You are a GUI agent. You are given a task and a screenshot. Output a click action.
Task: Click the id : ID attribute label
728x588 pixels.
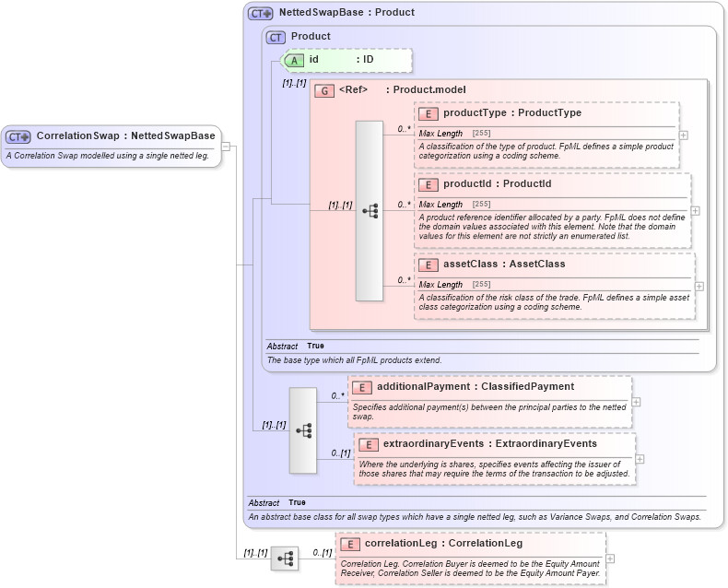[341, 60]
